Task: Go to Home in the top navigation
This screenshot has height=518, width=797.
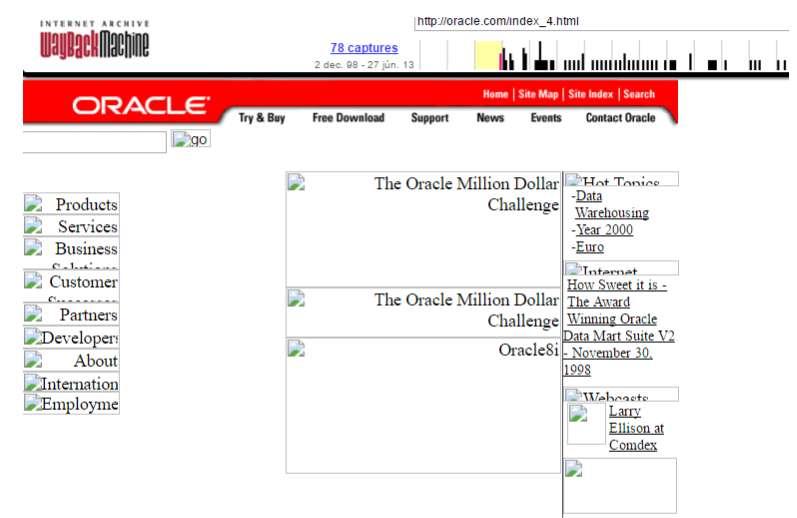Action: tap(495, 94)
